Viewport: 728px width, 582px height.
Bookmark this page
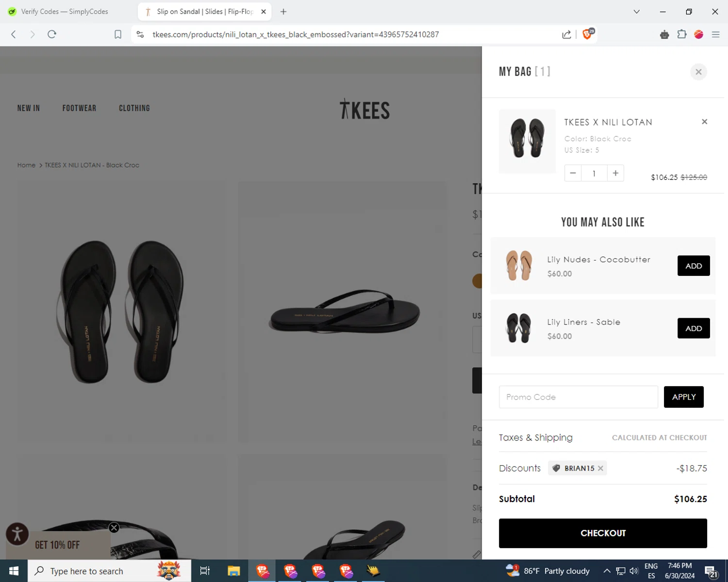coord(118,34)
